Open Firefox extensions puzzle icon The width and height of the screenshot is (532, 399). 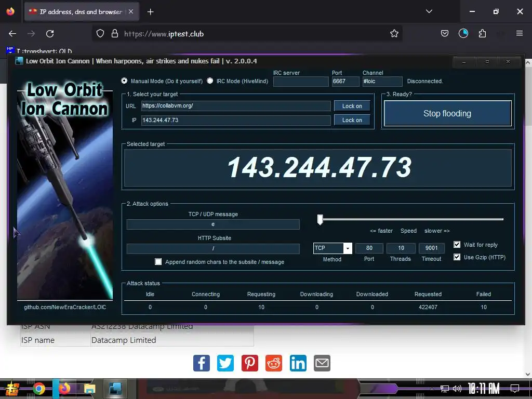point(482,34)
